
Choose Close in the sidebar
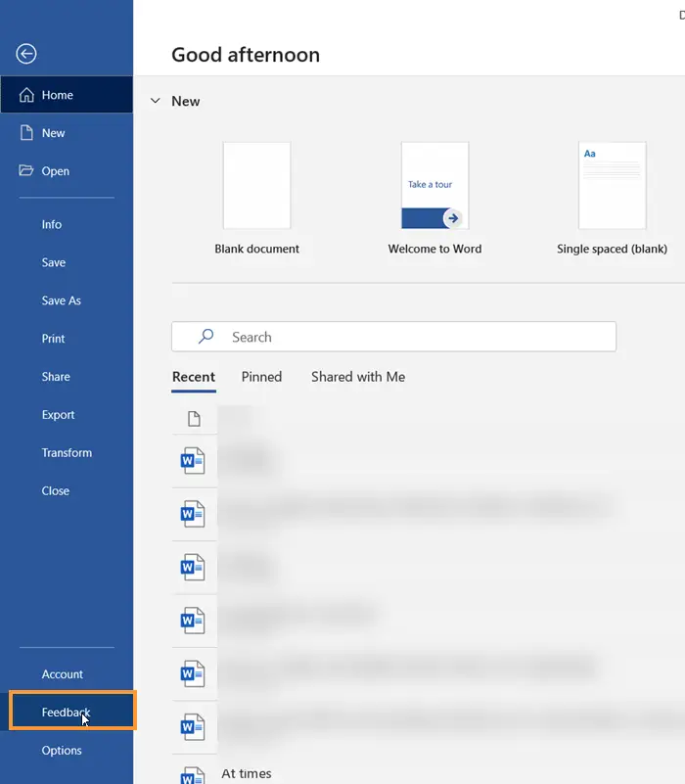67,490
